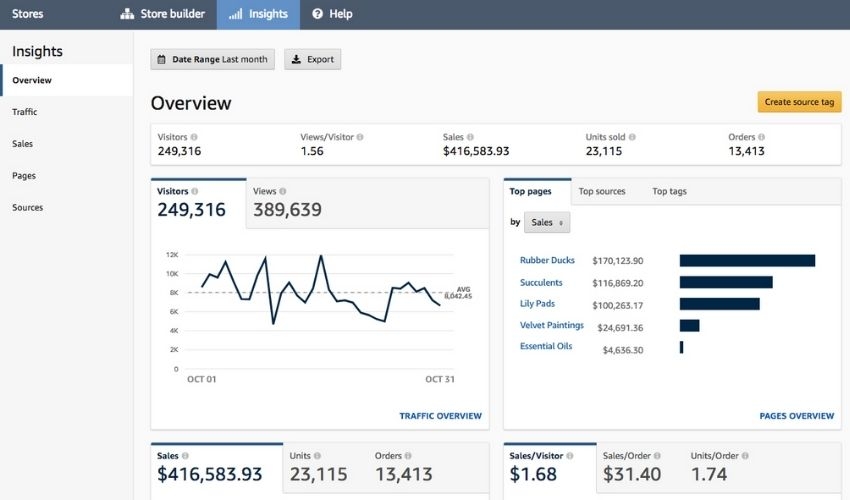Open the Velvet Paintings page link
The image size is (850, 500).
click(552, 325)
